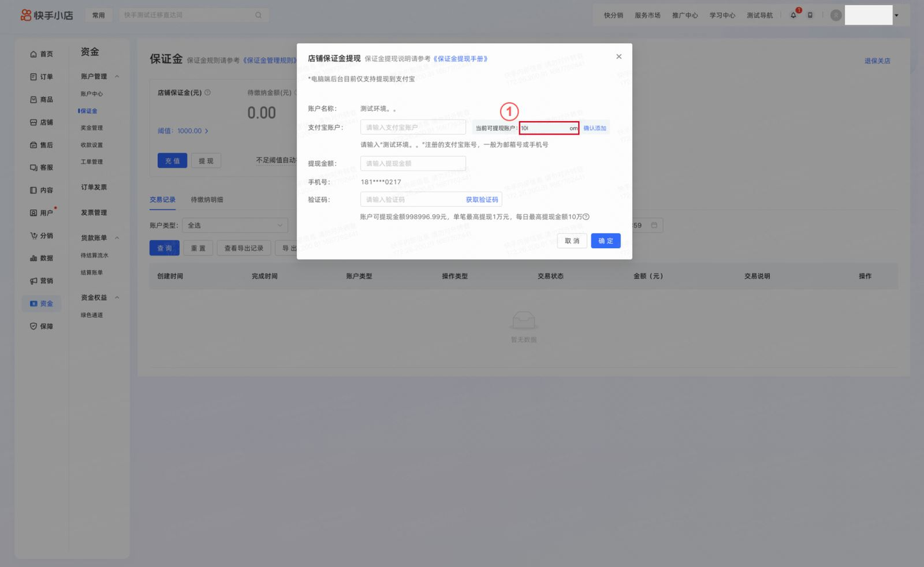Screen dimensions: 924x567
Task: Select the 资金权益 expander arrow
Action: tap(117, 297)
